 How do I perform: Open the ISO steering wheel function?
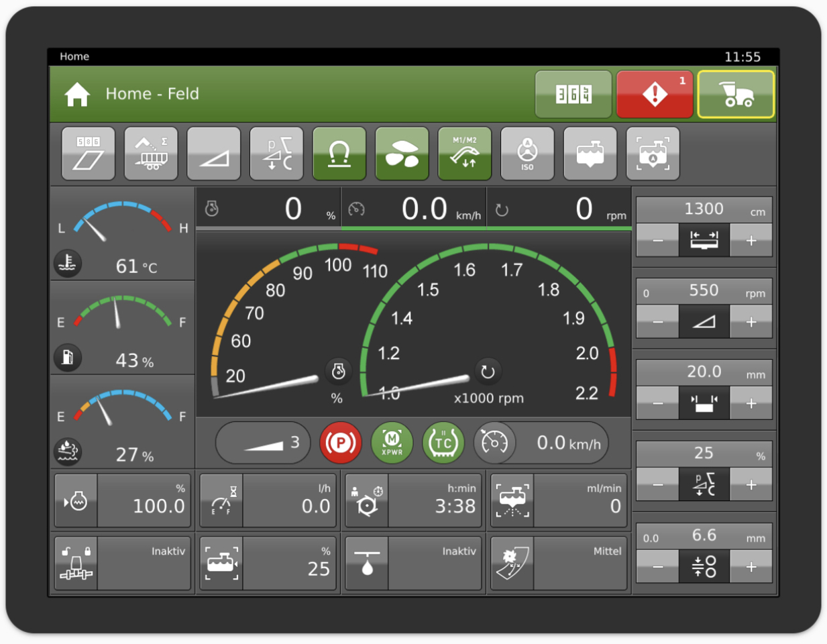pyautogui.click(x=527, y=153)
